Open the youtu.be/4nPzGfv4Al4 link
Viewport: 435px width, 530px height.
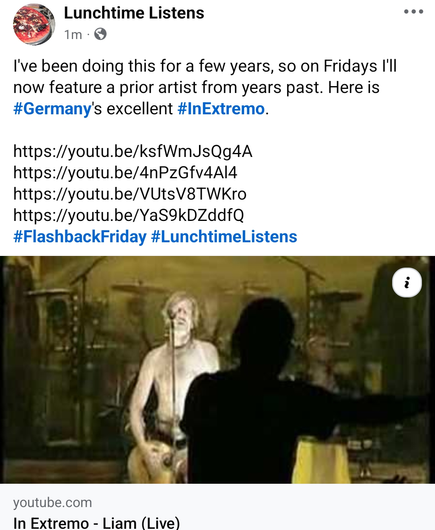click(x=125, y=173)
